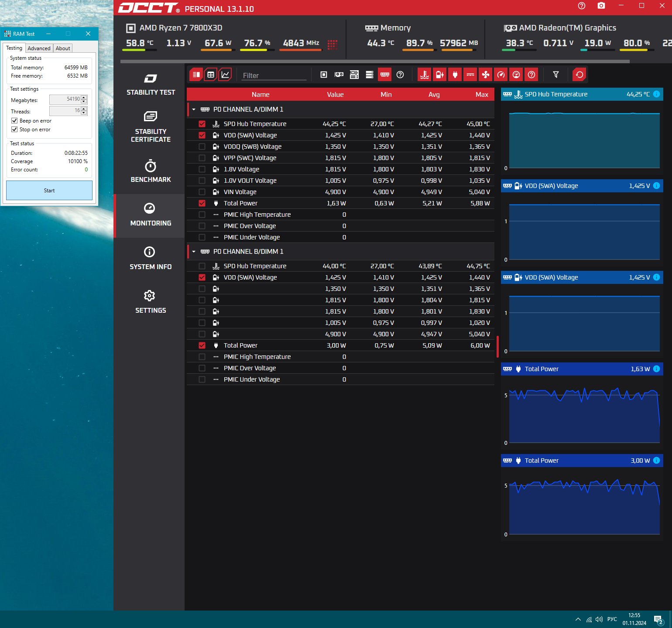Sort table by Value column header
The width and height of the screenshot is (672, 628).
coord(336,95)
